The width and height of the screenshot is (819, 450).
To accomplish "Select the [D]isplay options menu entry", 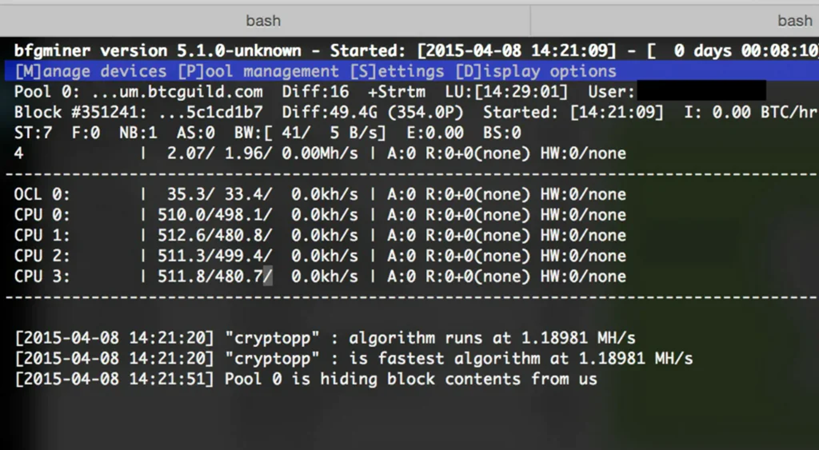I will coord(536,71).
